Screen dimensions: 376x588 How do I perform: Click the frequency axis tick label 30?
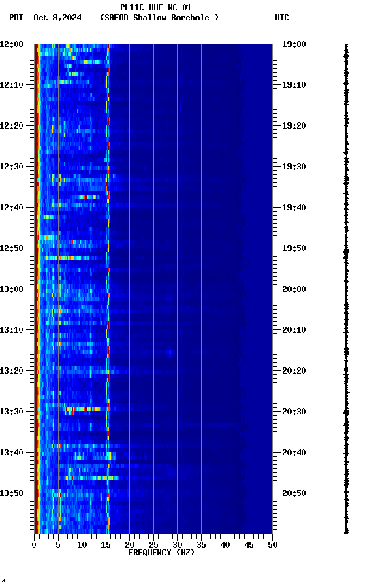tap(177, 545)
